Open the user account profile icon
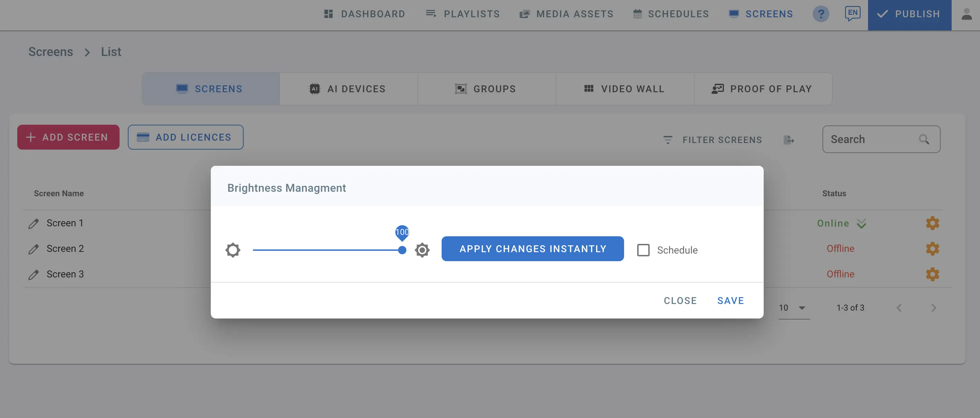 click(x=966, y=15)
